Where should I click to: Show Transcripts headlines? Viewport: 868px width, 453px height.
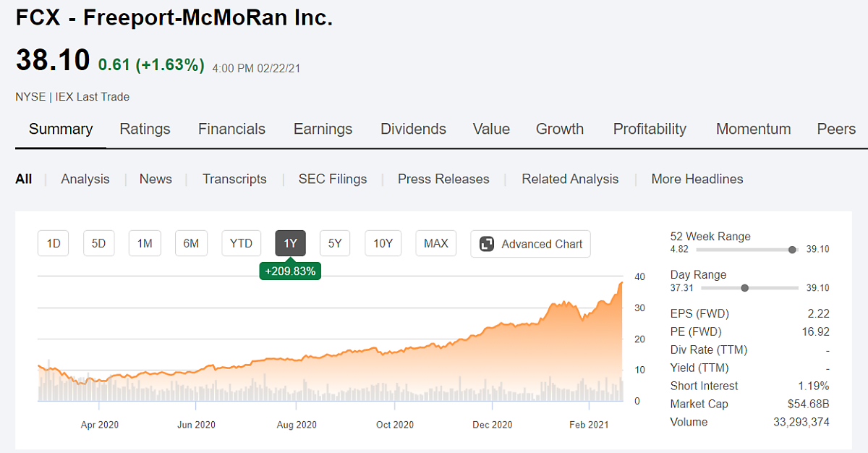234,179
